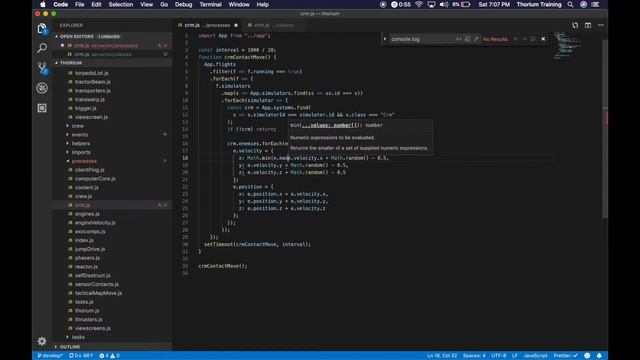Open torpedoList.js in explorer
This screenshot has width=640, height=360.
tap(91, 73)
